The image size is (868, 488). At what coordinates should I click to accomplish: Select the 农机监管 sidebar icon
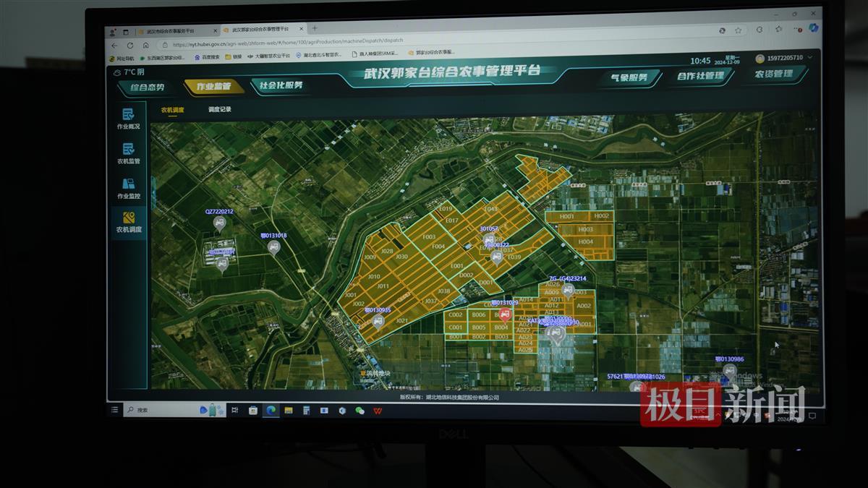pyautogui.click(x=128, y=153)
